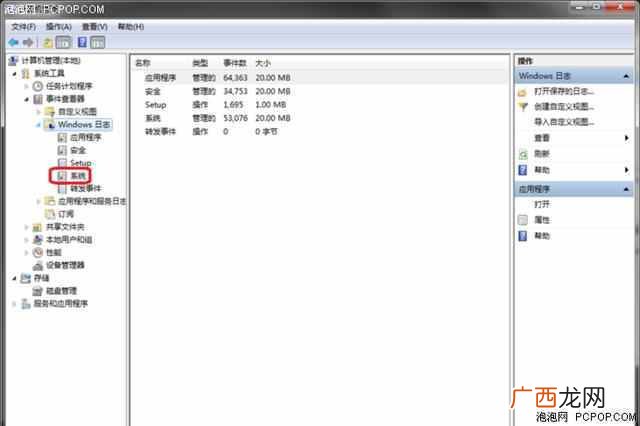
Task: Open the 文件(F) menu
Action: point(23,27)
